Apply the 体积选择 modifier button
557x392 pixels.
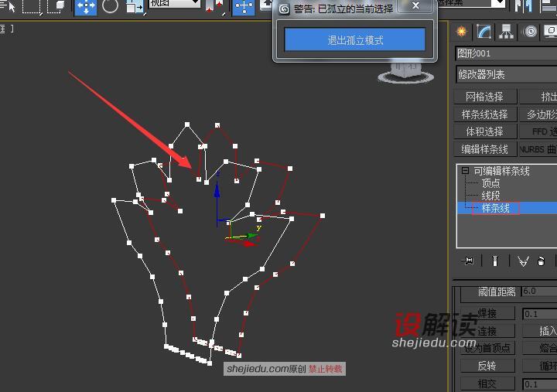point(484,131)
